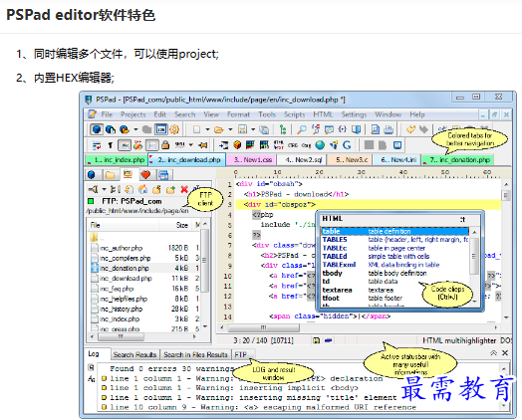Select the tbody clip in the HTML list
Viewport: 522px width, 420px height.
(x=395, y=274)
